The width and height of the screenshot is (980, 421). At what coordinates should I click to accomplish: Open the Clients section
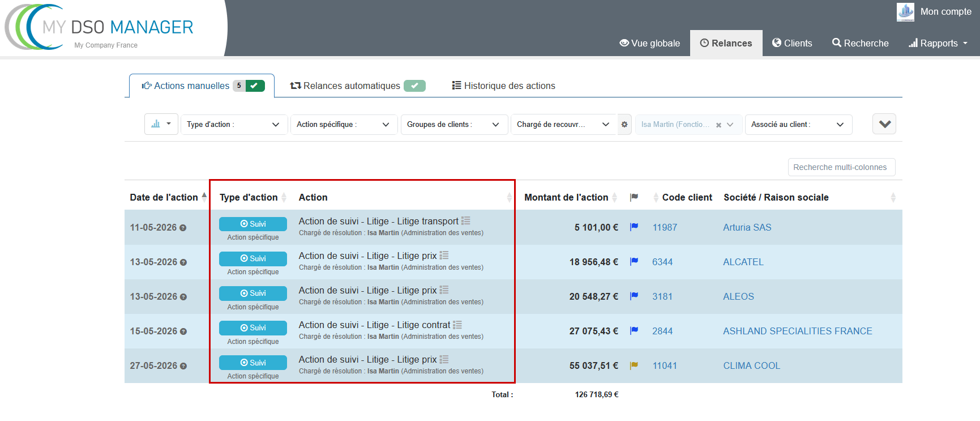[793, 43]
